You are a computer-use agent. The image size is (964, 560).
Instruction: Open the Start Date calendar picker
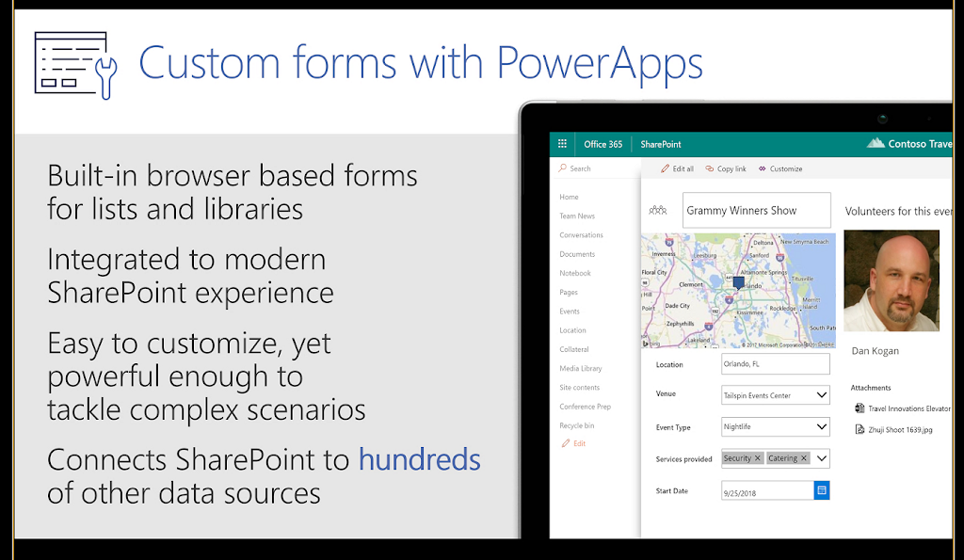click(821, 490)
